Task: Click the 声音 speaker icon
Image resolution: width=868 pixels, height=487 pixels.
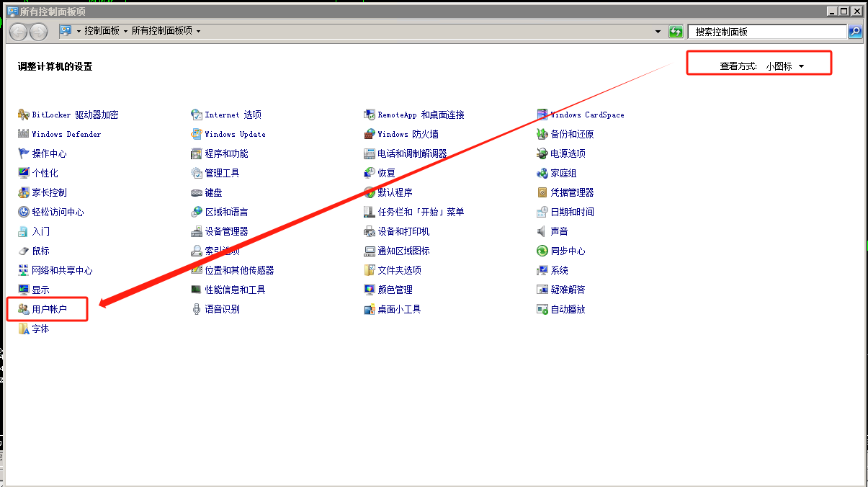Action: point(542,231)
